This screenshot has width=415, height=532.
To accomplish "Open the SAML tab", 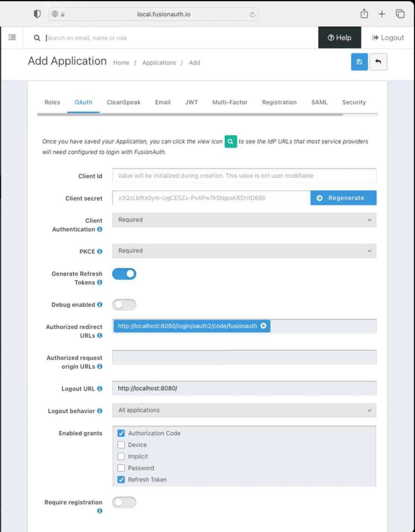I will [x=319, y=102].
